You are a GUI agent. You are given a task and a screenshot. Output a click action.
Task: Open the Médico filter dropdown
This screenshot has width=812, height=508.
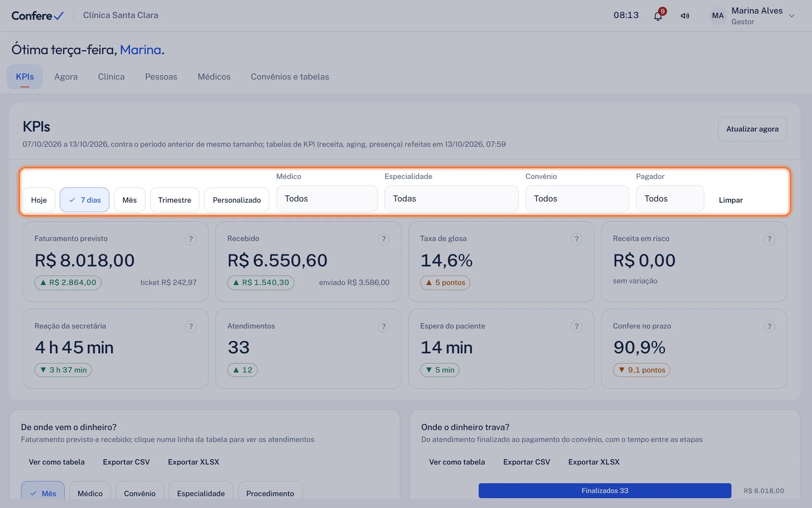pyautogui.click(x=327, y=199)
